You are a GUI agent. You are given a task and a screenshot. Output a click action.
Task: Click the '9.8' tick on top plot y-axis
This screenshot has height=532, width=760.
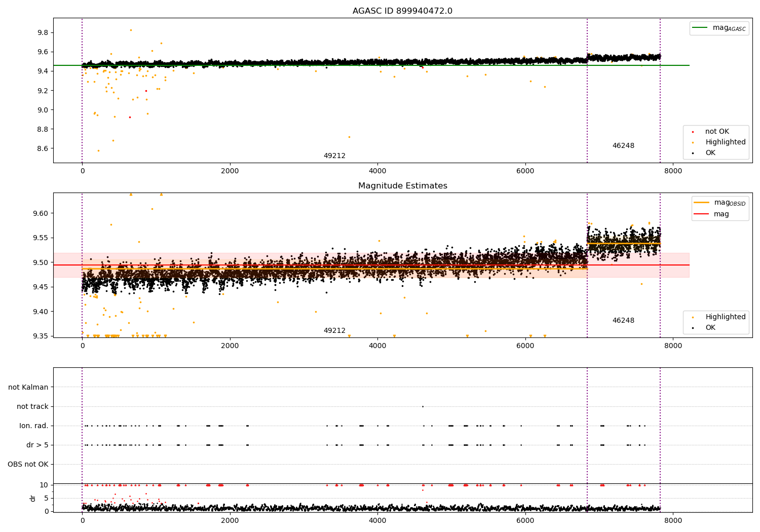click(43, 33)
